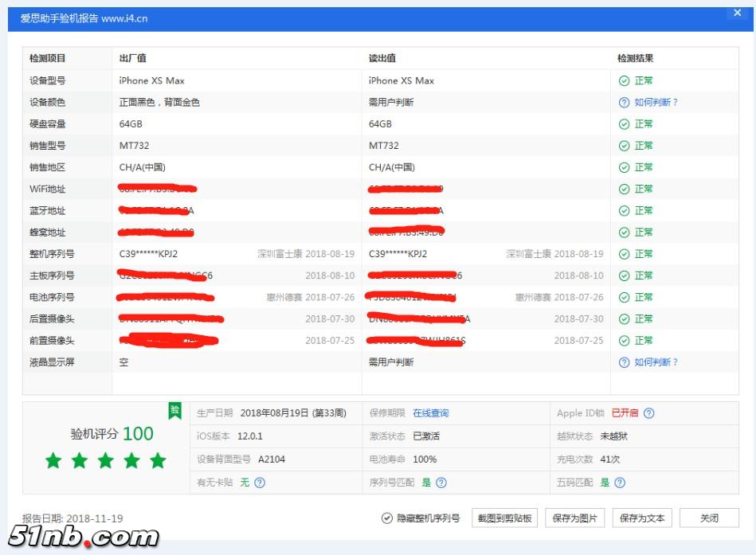Click green check icon beside 整机序列号 row

625,253
